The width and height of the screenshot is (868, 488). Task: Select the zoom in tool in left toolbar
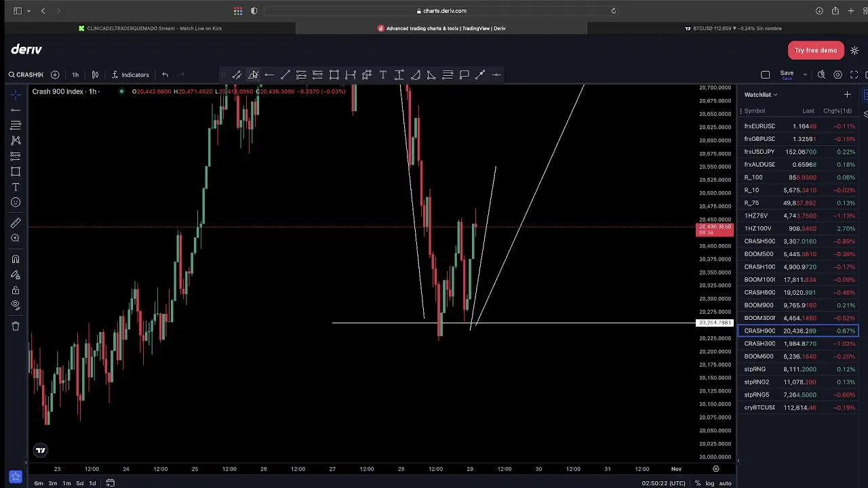click(x=16, y=239)
